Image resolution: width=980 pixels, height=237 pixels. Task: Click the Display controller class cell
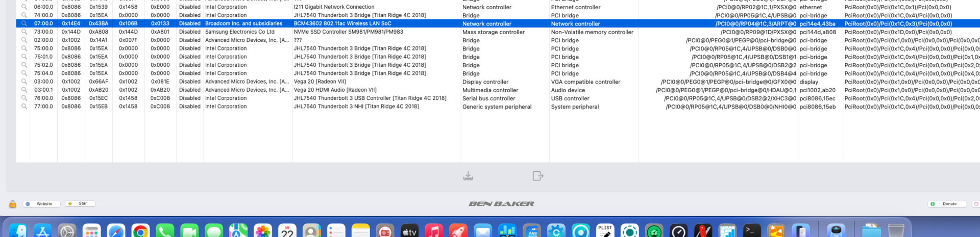point(485,82)
